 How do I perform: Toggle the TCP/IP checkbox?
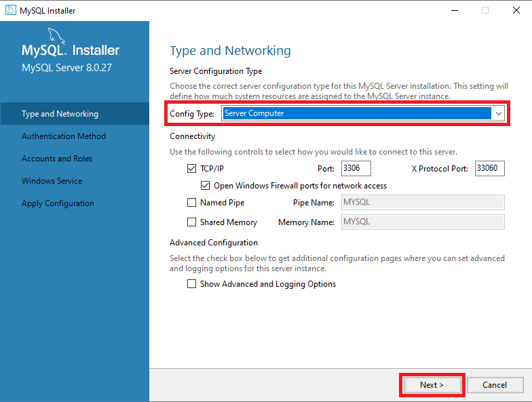point(191,168)
